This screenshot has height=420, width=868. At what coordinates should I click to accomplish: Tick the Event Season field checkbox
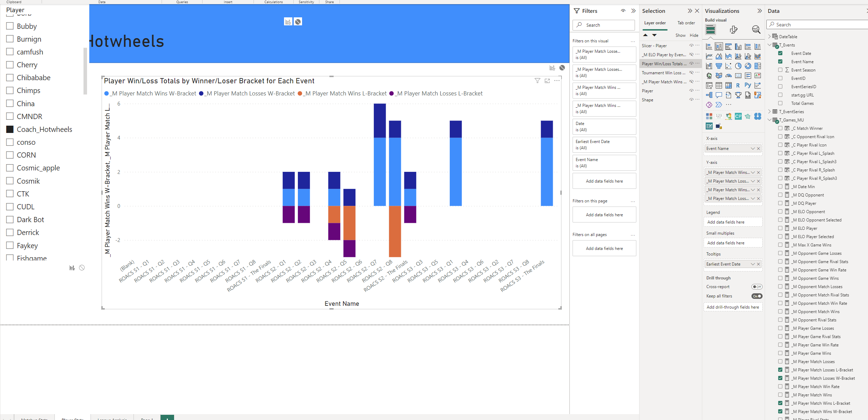coord(780,70)
